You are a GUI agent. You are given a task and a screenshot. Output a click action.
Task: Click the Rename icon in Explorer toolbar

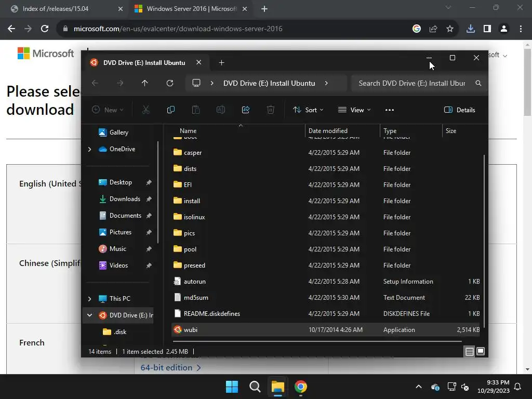click(220, 110)
